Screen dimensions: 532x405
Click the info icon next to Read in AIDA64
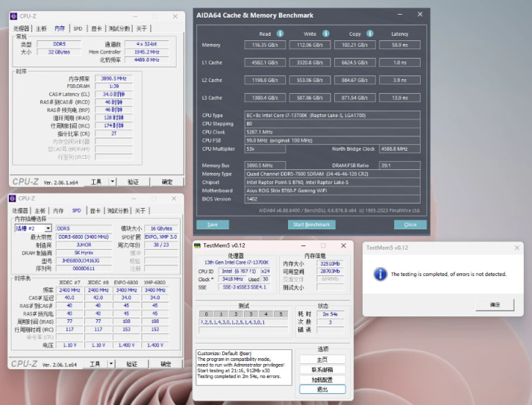point(280,34)
